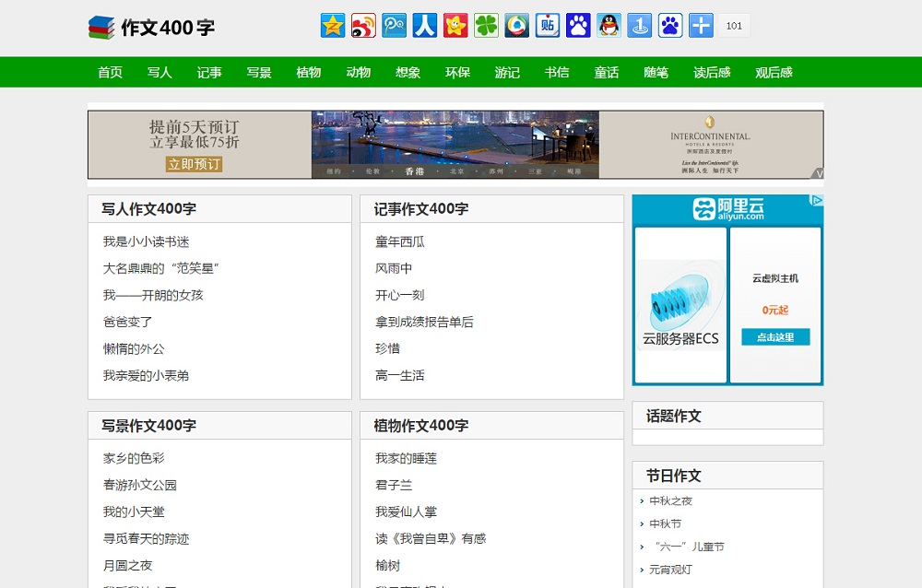This screenshot has height=588, width=922.
Task: Open the essay 我家的睡莲
Action: pyautogui.click(x=407, y=458)
